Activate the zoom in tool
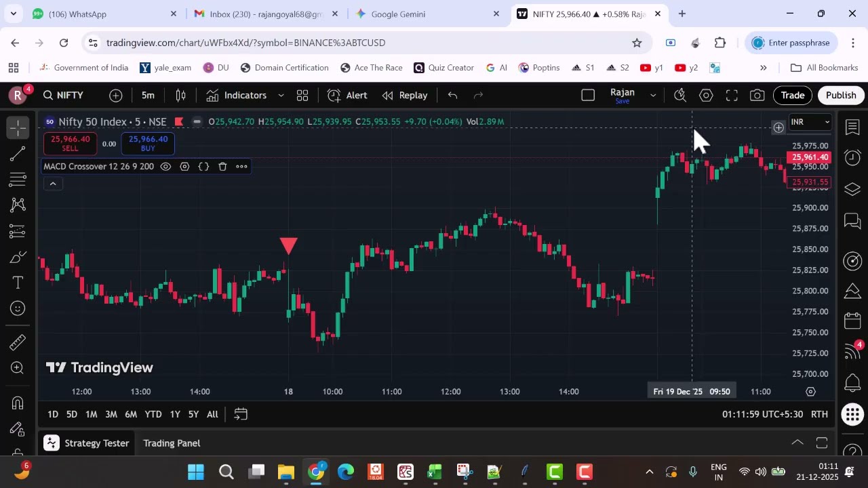 (18, 368)
